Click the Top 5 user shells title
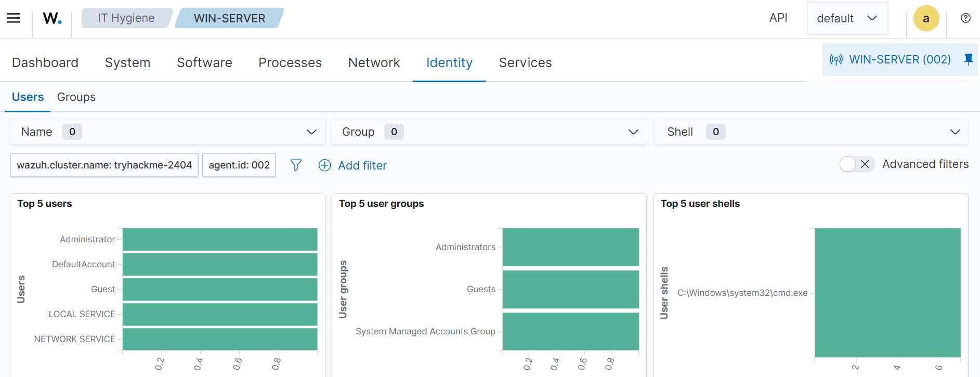This screenshot has height=377, width=980. coord(700,204)
